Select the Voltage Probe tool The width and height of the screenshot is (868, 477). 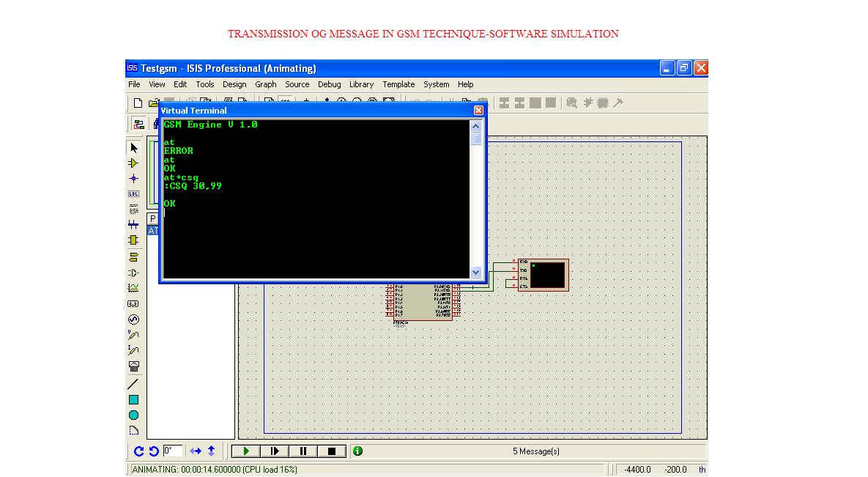pyautogui.click(x=133, y=335)
